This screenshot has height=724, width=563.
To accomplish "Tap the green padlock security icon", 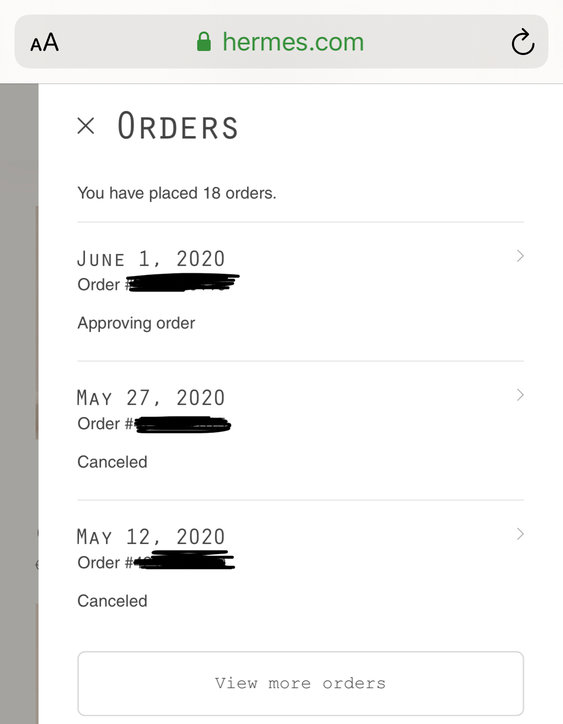I will pos(204,42).
